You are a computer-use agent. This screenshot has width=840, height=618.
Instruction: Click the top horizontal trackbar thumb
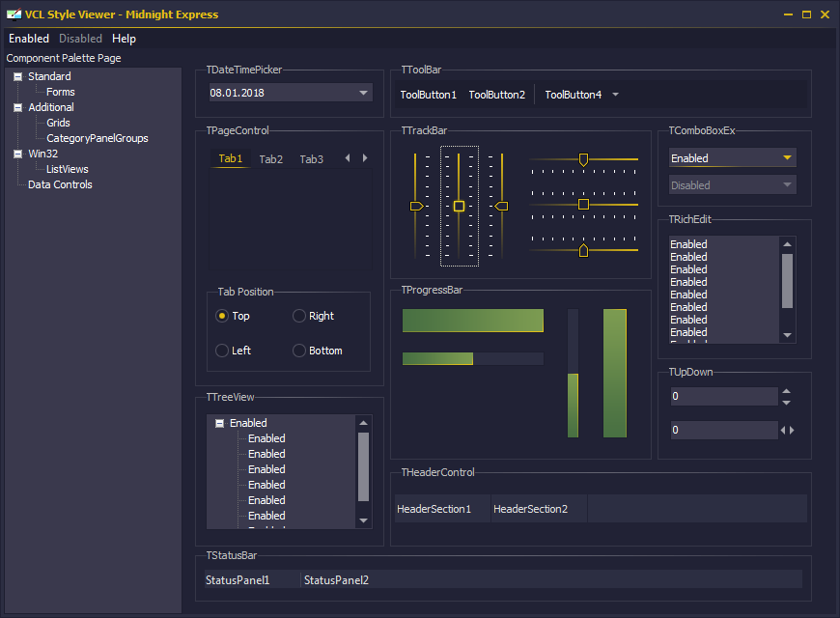583,159
